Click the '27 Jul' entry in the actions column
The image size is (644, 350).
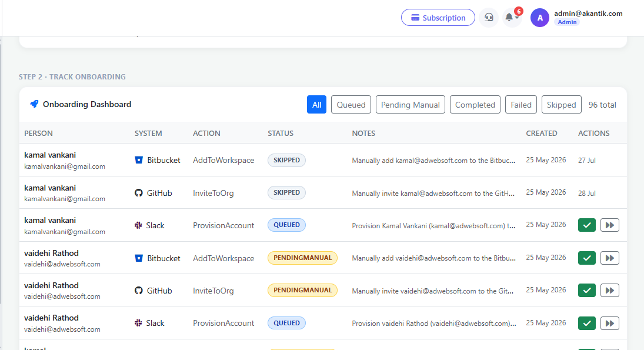pos(586,160)
